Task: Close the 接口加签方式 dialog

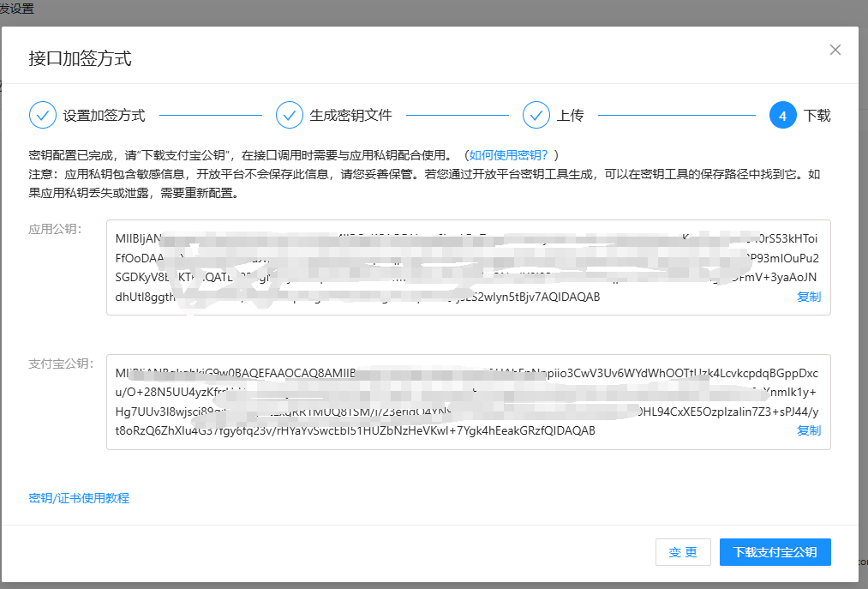Action: tap(835, 50)
